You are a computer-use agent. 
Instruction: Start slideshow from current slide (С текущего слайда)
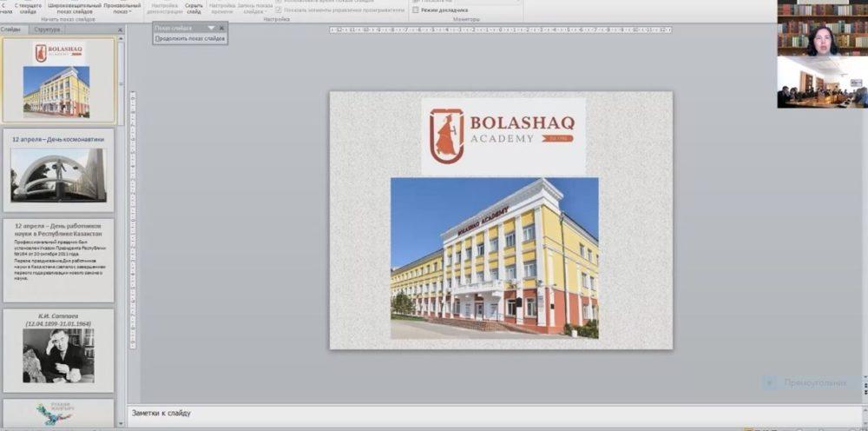[x=28, y=8]
